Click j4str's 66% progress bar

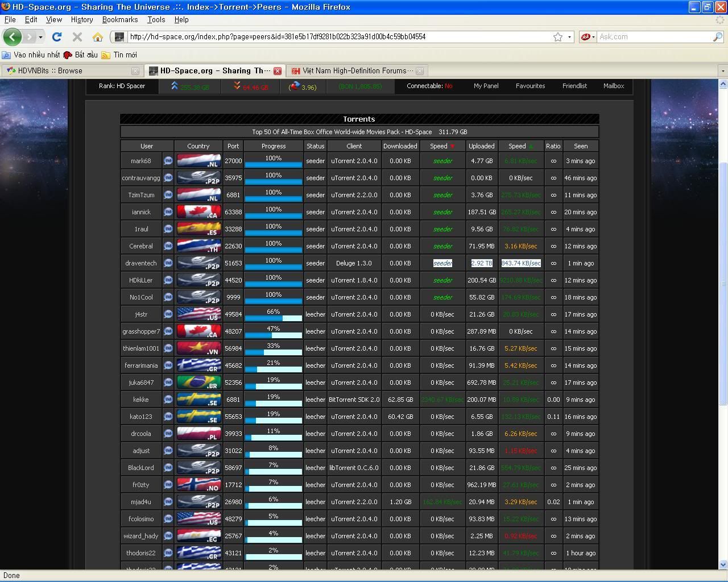[x=274, y=318]
